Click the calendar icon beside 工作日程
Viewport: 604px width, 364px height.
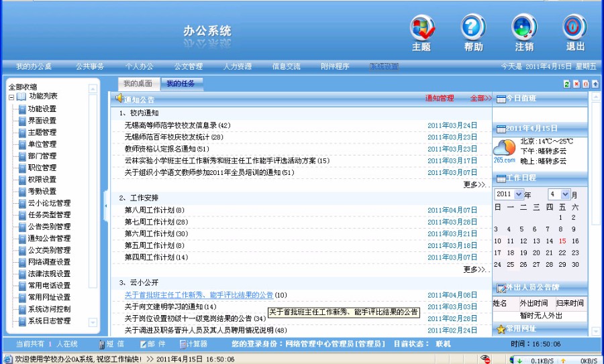(x=501, y=178)
